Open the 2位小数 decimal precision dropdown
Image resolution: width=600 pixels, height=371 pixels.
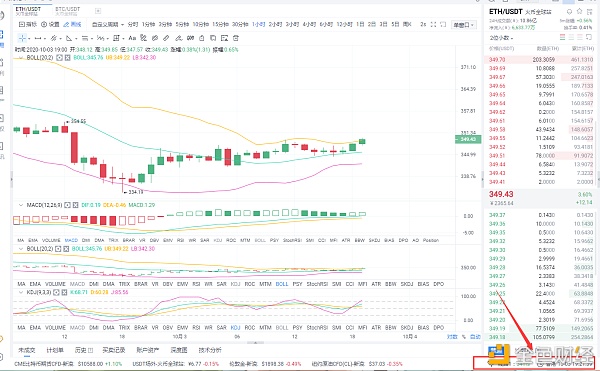501,37
